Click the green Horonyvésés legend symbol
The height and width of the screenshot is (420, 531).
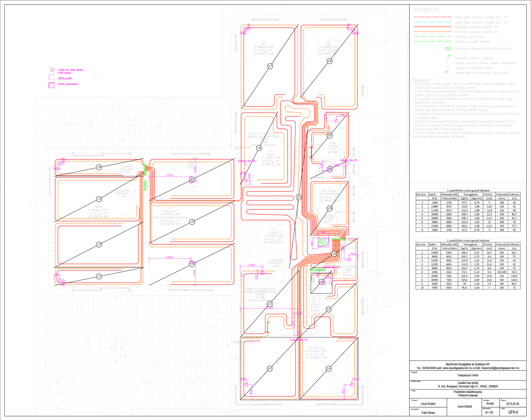pos(448,48)
